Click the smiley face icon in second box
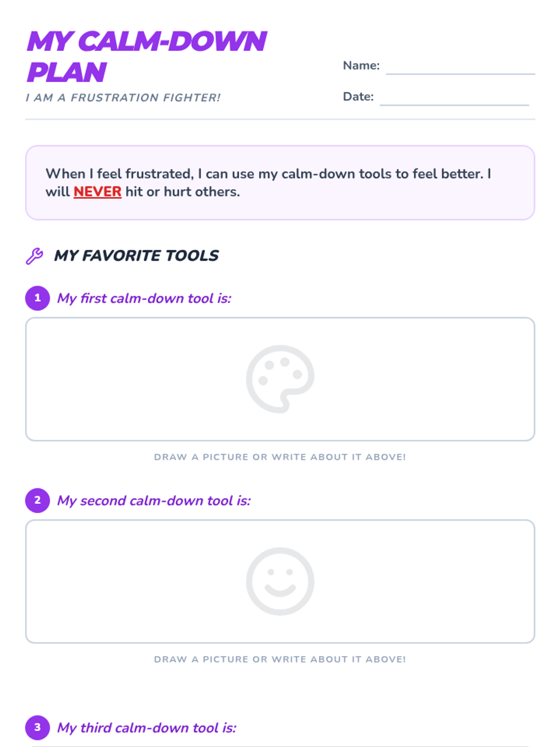The image size is (560, 747). (x=280, y=581)
